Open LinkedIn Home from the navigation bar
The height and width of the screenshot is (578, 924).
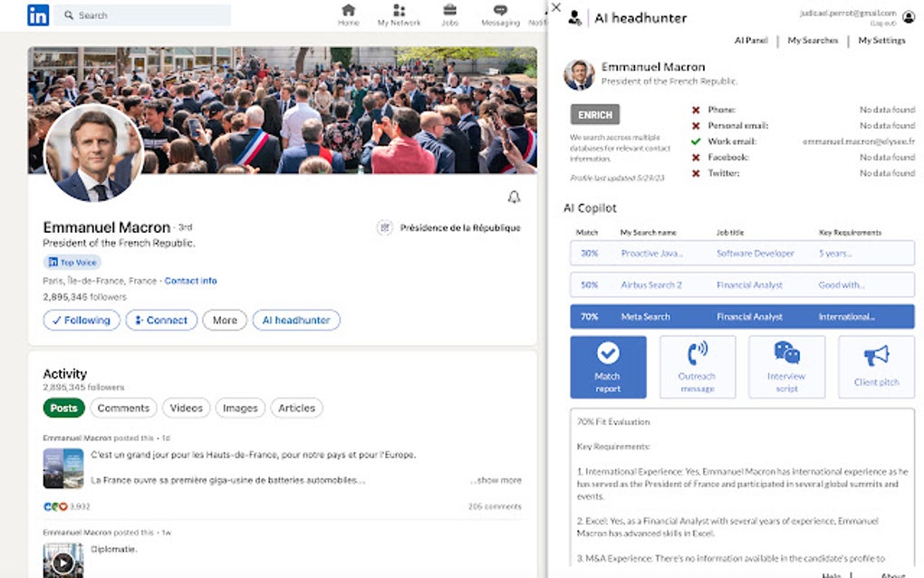coord(349,14)
